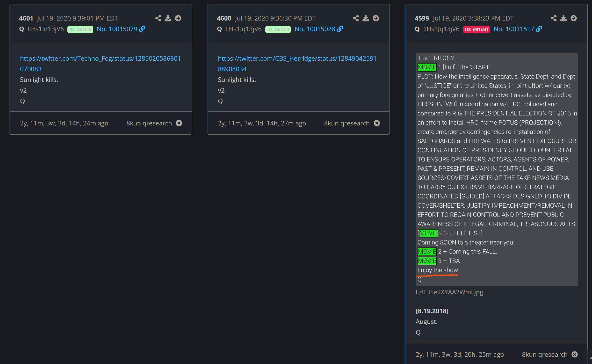The height and width of the screenshot is (364, 592).
Task: Download post 4601 image
Action: click(168, 18)
